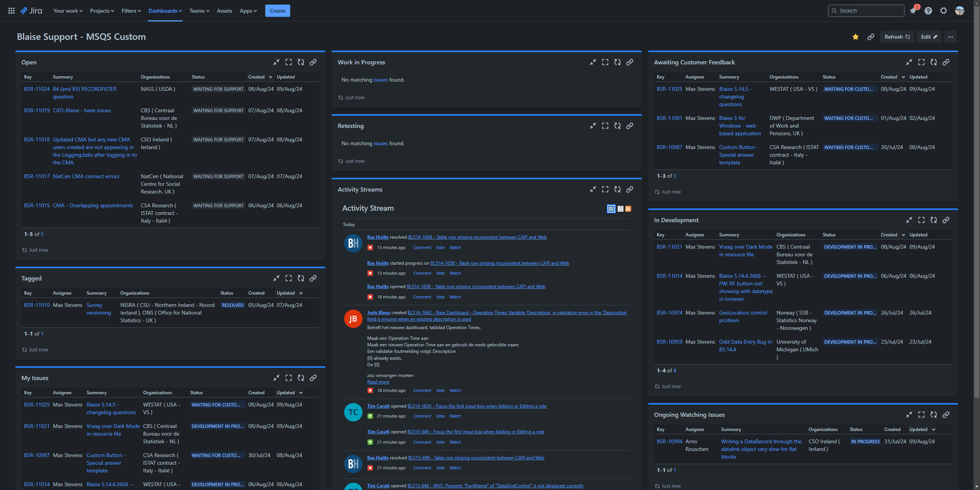
Task: Open the Jira app switcher grid
Action: coord(11,11)
